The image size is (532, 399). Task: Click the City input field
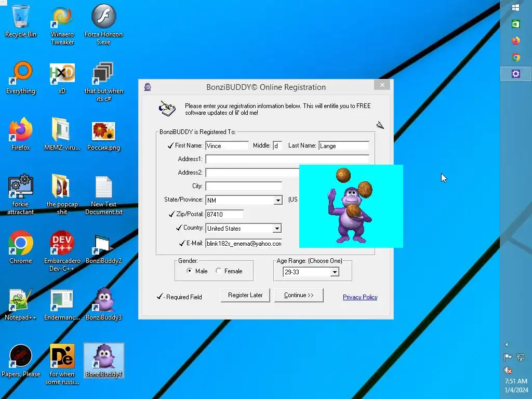pos(244,187)
